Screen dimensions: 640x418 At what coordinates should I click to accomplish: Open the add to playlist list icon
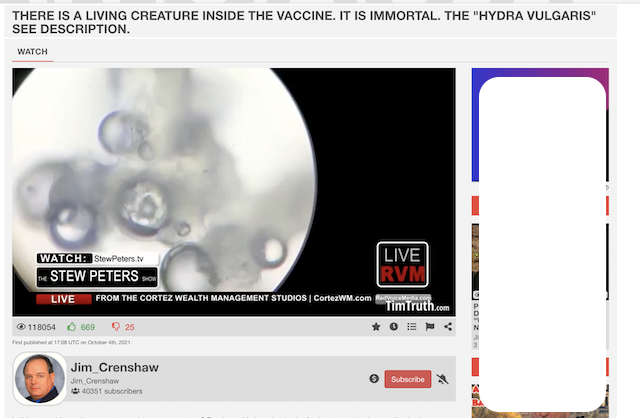411,327
